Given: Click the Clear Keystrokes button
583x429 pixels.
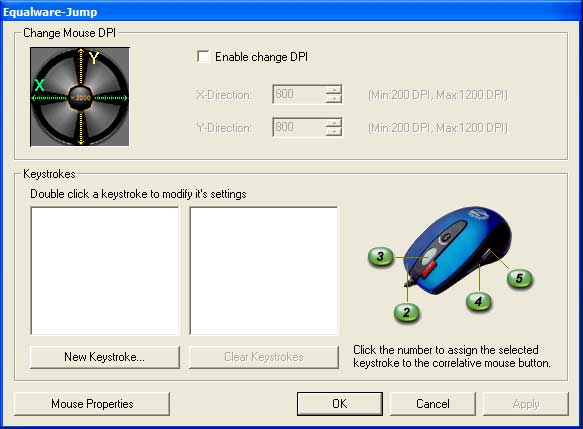Looking at the screenshot, I should [x=264, y=357].
